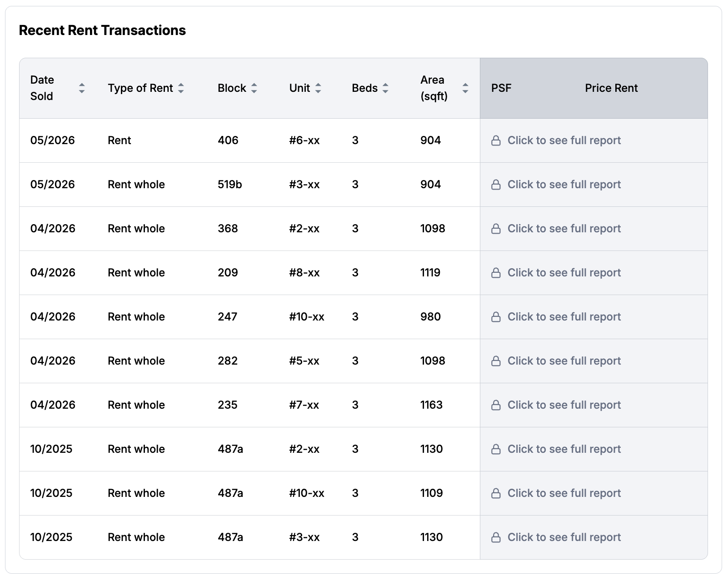Screen dimensions: 728x581
Task: Click lock icon in block 209 row
Action: [496, 273]
